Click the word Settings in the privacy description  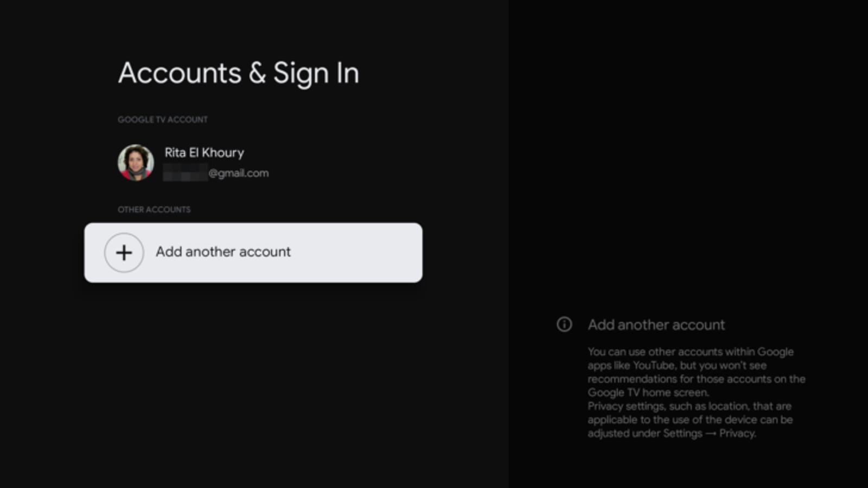click(x=682, y=434)
